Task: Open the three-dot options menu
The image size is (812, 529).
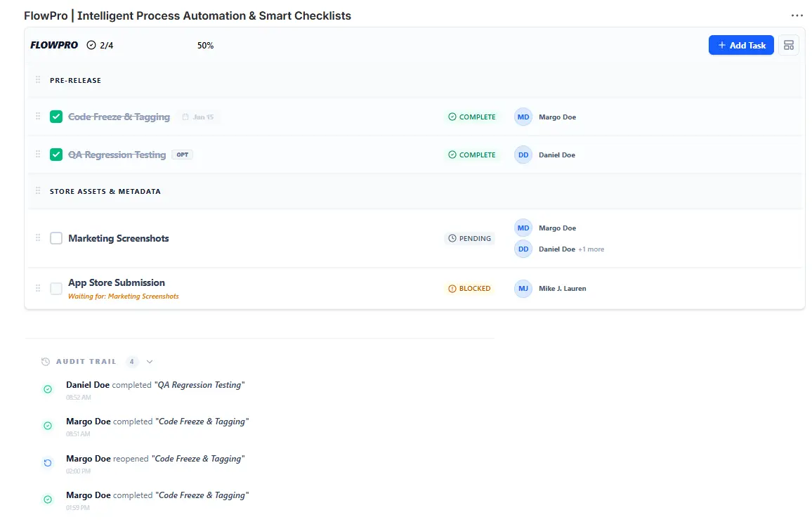Action: tap(797, 15)
